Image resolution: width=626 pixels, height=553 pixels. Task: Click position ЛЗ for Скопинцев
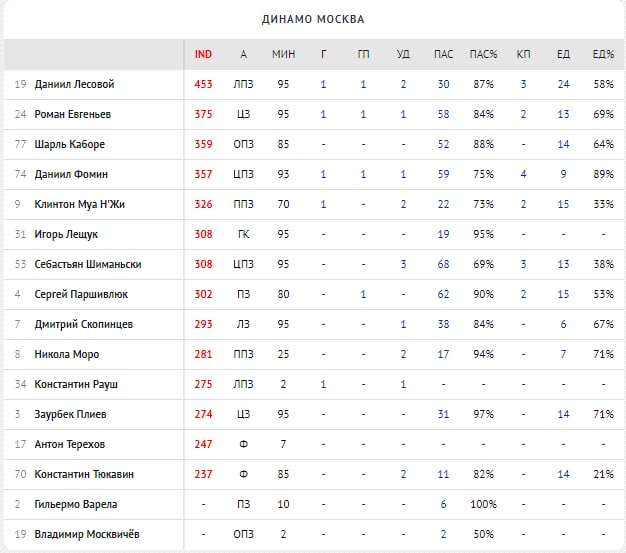[244, 324]
